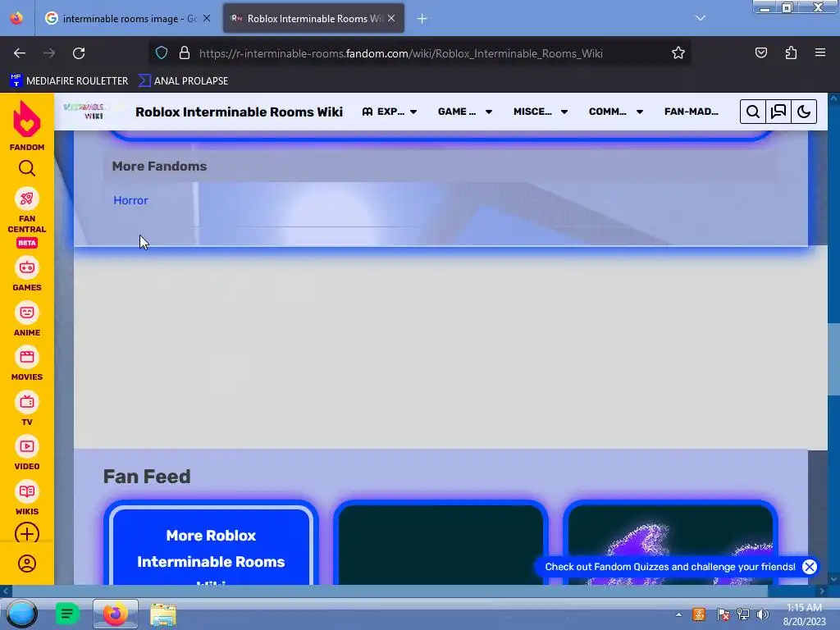Open the Anime sidebar icon

[x=27, y=313]
